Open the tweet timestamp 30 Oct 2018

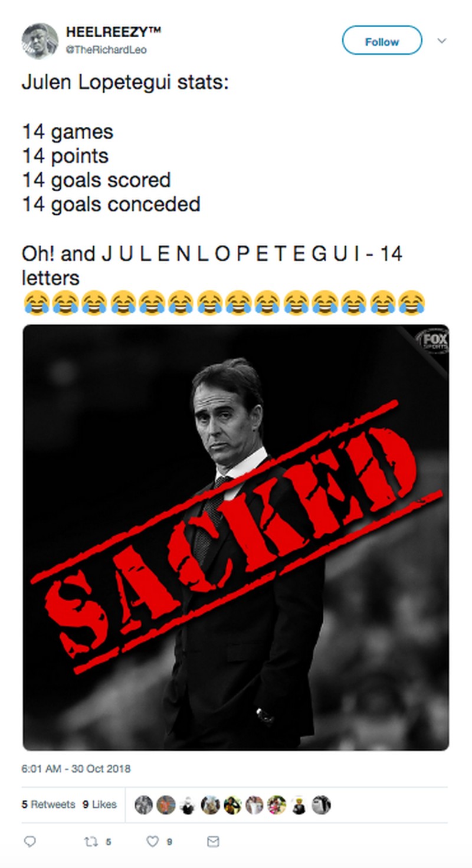[76, 769]
